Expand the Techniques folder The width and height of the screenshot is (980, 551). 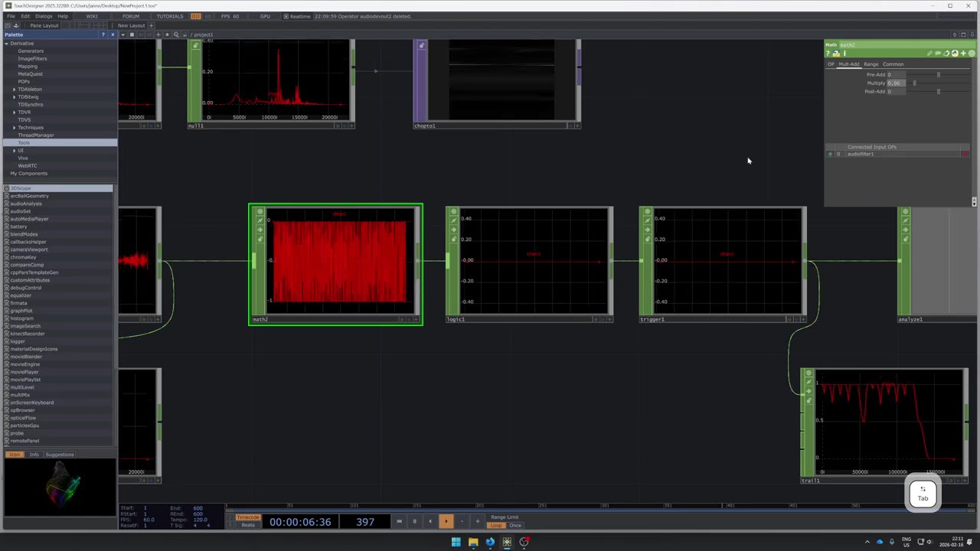[14, 127]
